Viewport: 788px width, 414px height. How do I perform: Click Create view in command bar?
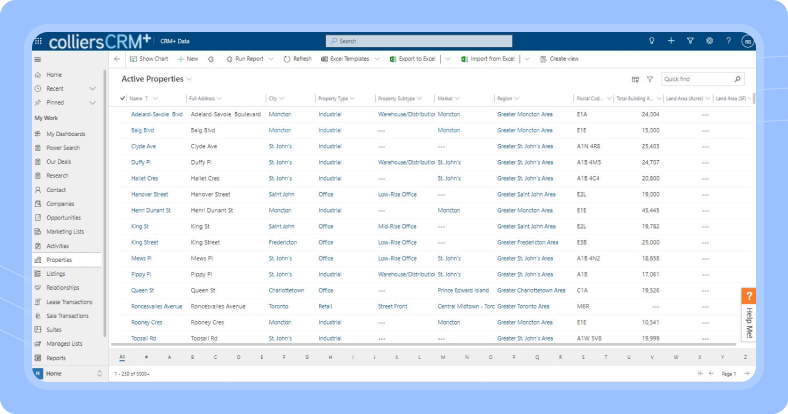pos(559,59)
